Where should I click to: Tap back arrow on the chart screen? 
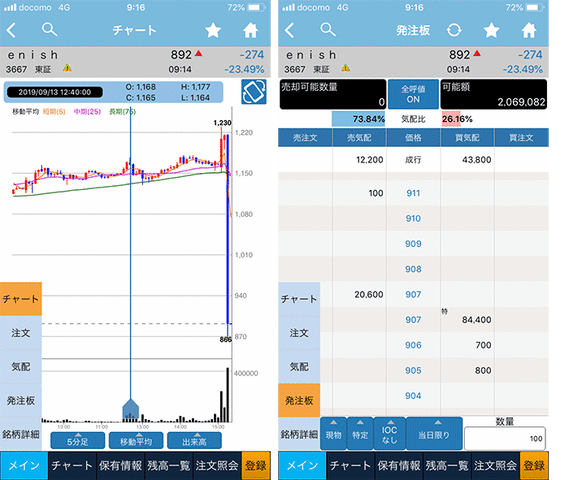[x=11, y=30]
